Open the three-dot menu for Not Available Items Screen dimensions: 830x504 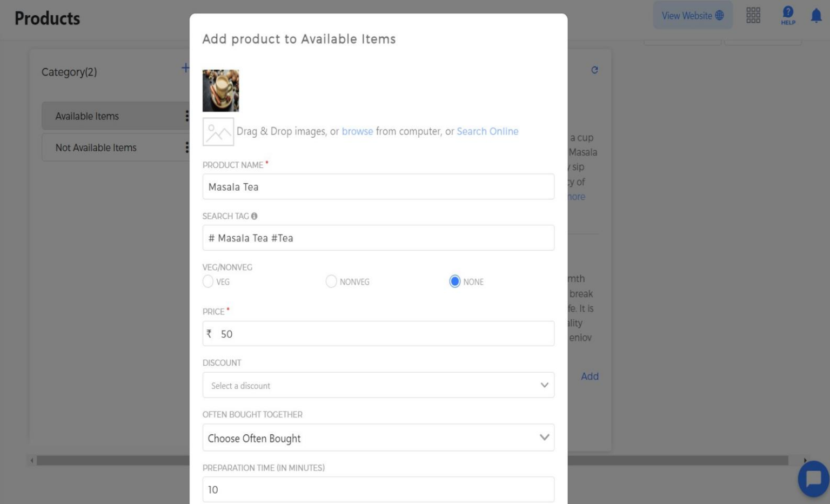[188, 147]
